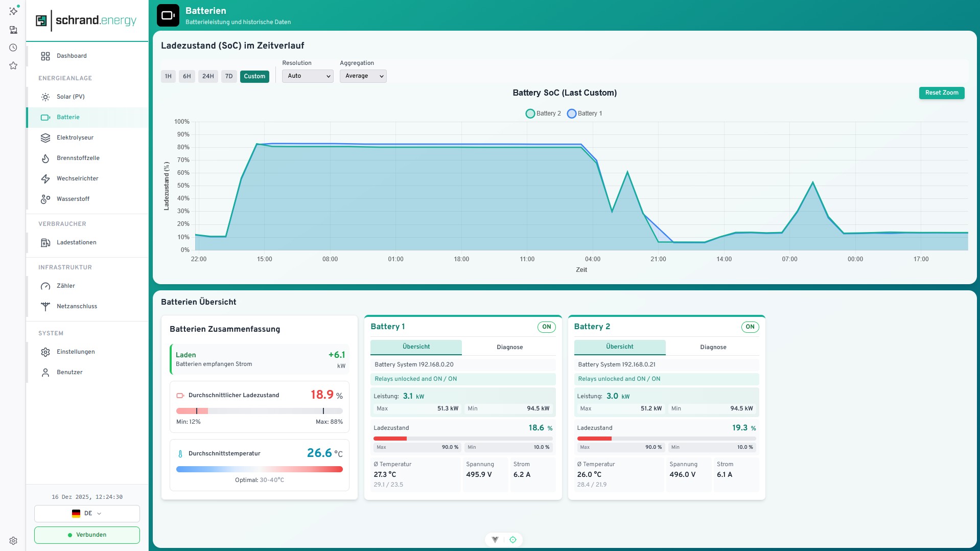Click the Brennstoffzelle flame icon
The image size is (980, 551).
pos(45,158)
